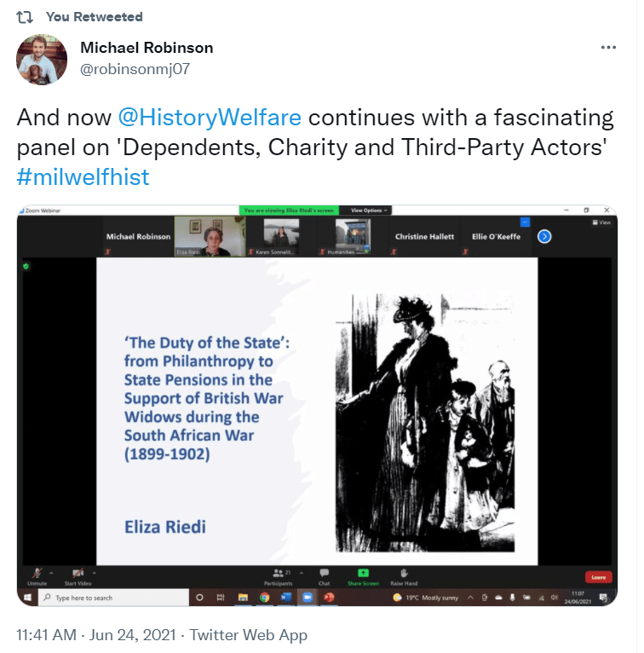Open the @HistoryWelfare mention link

point(210,117)
